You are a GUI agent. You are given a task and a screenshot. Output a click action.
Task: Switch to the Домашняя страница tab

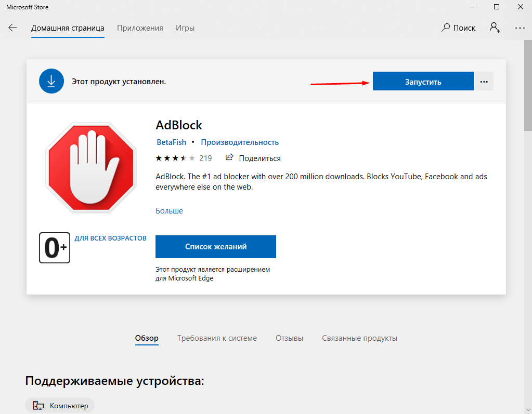click(68, 28)
